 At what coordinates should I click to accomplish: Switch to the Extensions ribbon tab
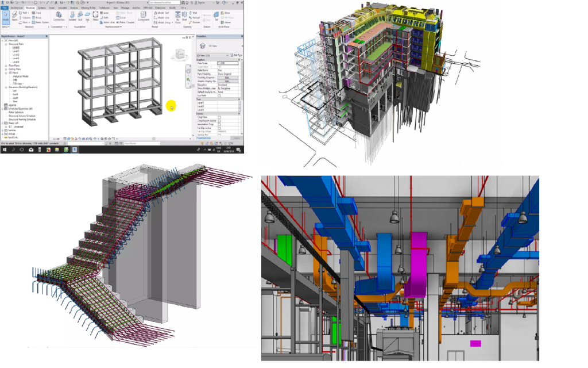coord(160,8)
